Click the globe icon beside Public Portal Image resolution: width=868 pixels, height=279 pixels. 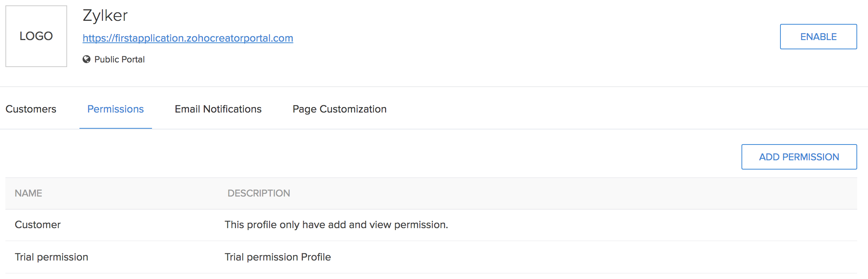tap(86, 59)
